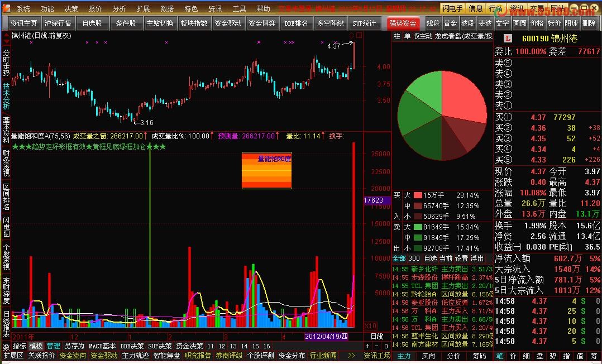Image resolution: width=602 pixels, height=364 pixels.
Task: Select the 斐波 Fibonacci drawing tool
Action: [x=486, y=23]
